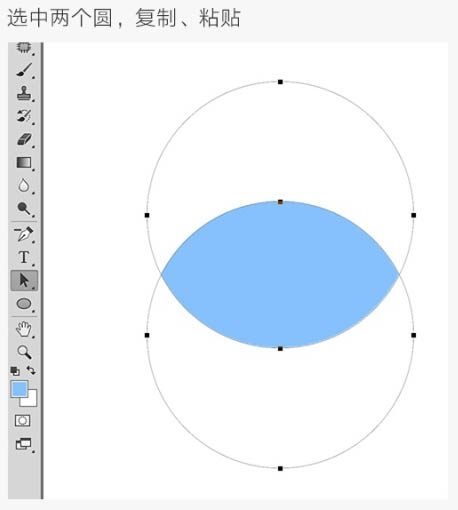Reset to default foreground and background colors

pyautogui.click(x=15, y=371)
